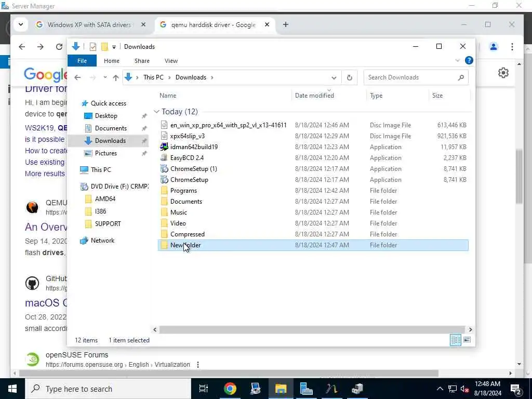Open Chrome three-dot menu
This screenshot has height=399, width=532.
(512, 47)
